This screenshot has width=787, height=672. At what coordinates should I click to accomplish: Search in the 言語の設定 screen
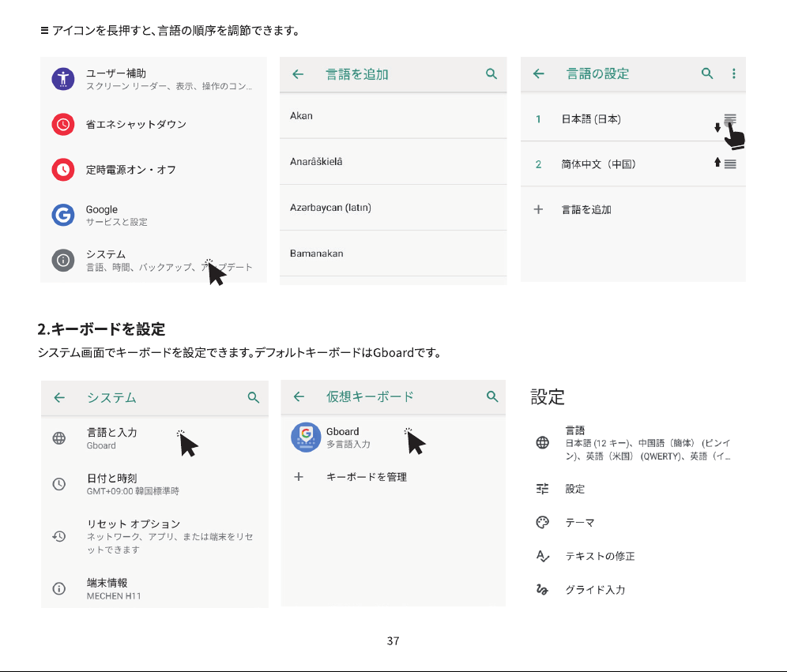[x=707, y=73]
